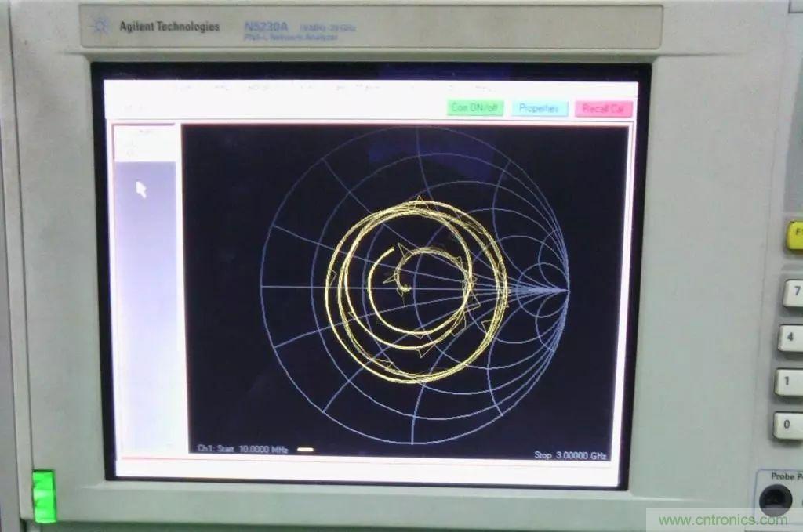This screenshot has width=803, height=532.
Task: Toggle the green Corr ON/off button
Action: pyautogui.click(x=474, y=109)
